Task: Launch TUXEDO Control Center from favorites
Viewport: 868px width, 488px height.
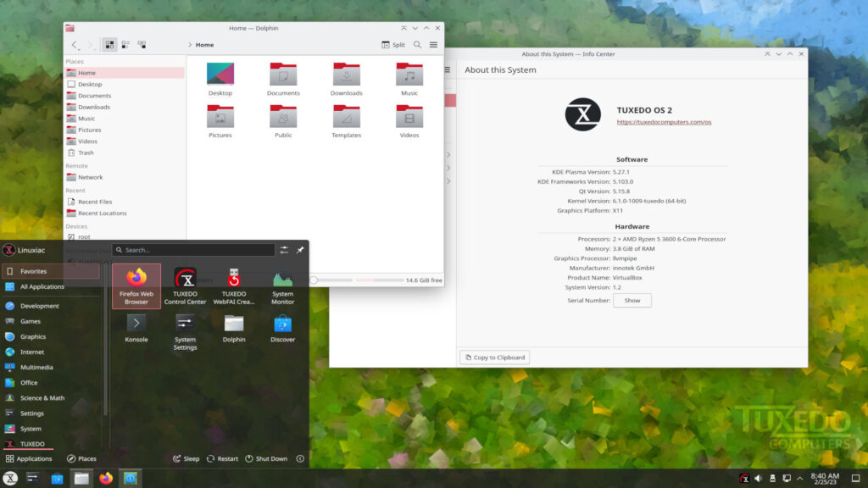Action: coord(185,286)
